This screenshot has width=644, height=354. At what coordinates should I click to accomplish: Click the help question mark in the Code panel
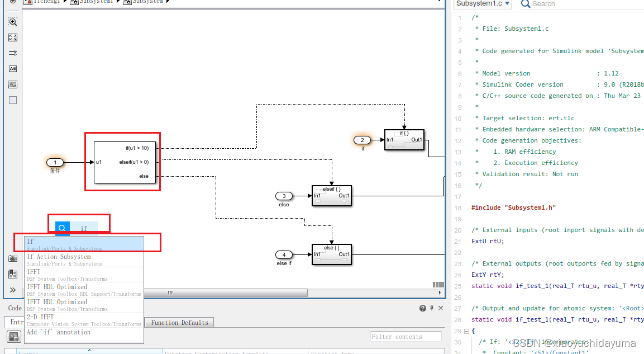tap(423, 308)
